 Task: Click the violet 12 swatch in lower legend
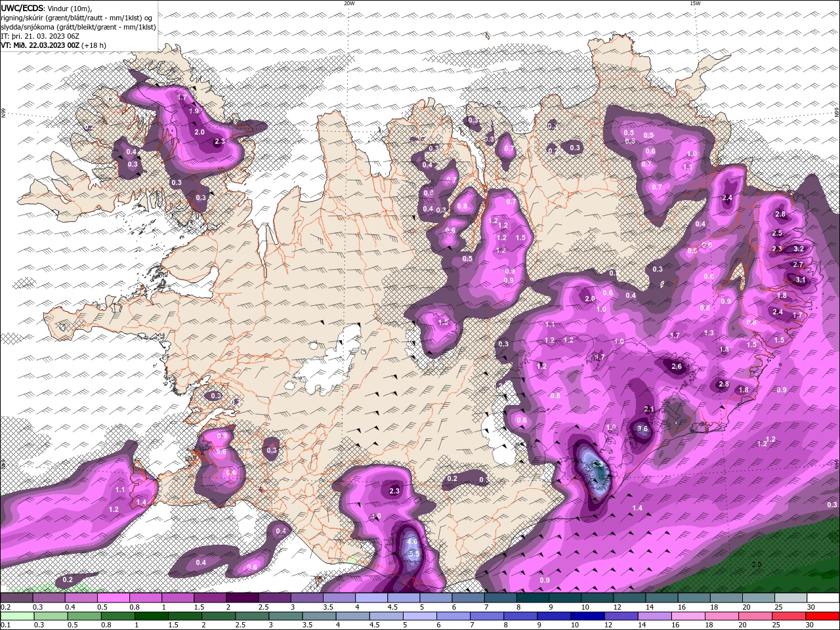[621, 616]
